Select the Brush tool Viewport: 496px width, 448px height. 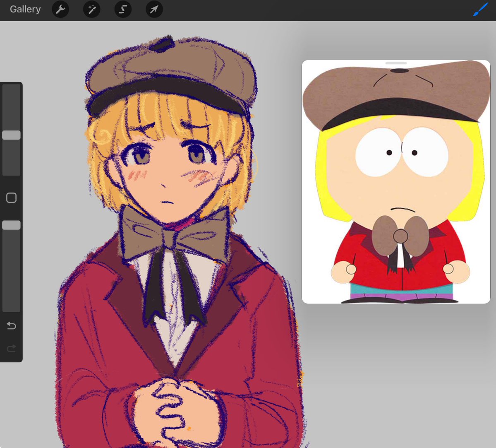(480, 9)
